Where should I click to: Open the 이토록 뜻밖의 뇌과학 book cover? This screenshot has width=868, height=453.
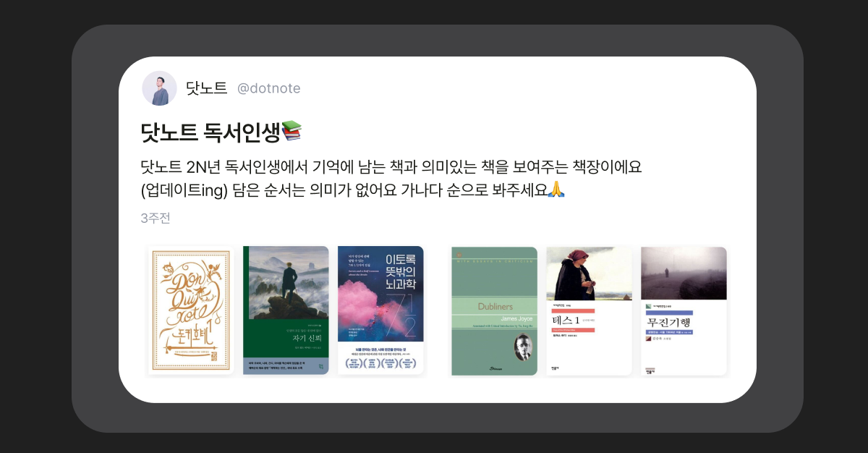[380, 310]
